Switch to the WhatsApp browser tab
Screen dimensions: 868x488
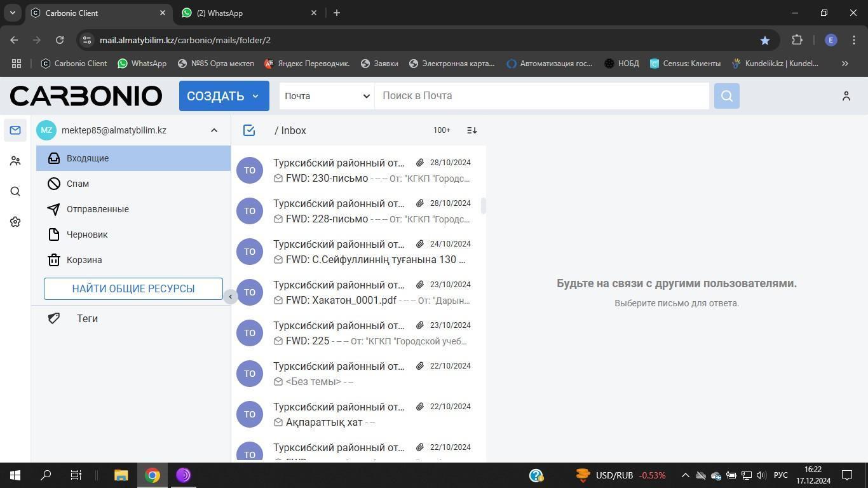(x=248, y=13)
